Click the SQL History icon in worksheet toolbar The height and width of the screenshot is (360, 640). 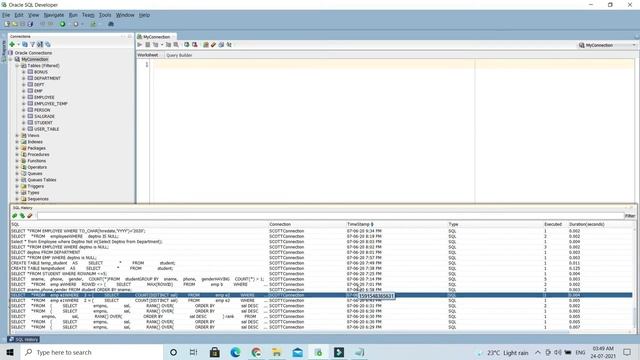pos(221,44)
